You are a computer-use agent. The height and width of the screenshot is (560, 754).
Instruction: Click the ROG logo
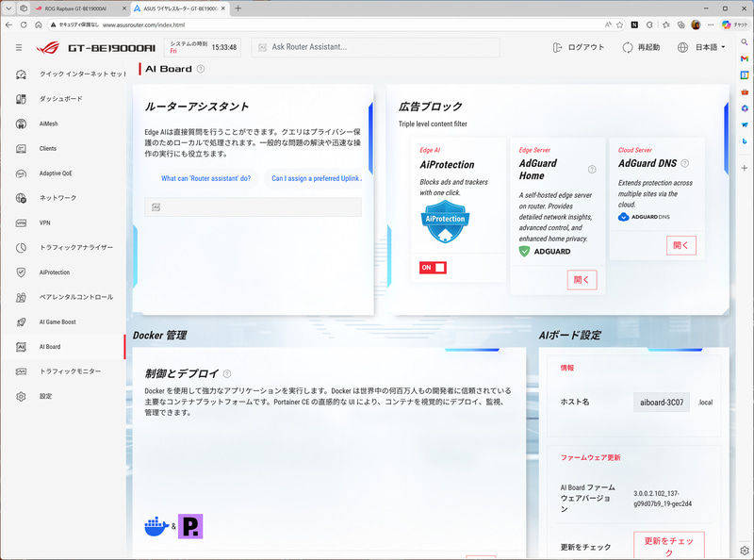[48, 48]
